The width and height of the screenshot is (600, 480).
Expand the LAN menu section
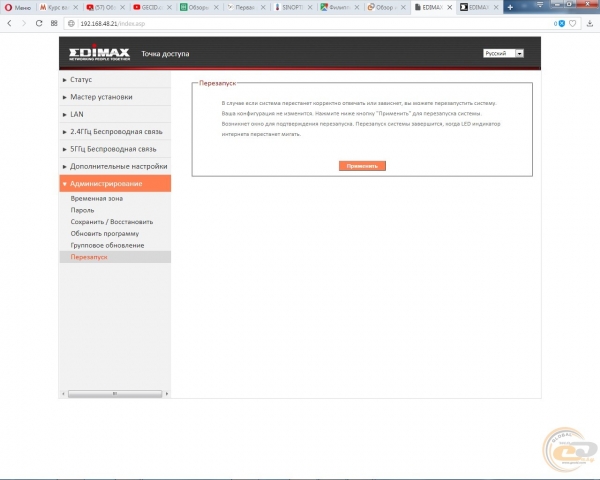tap(115, 114)
